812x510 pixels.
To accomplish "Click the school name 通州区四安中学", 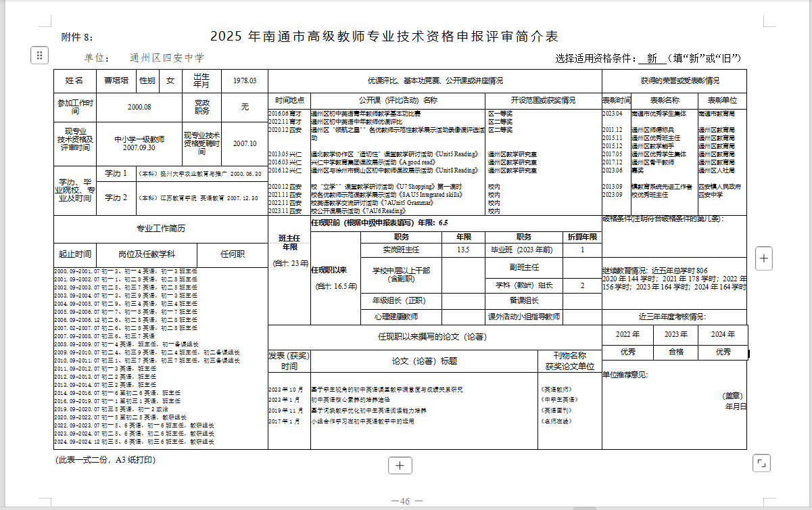I will (166, 58).
